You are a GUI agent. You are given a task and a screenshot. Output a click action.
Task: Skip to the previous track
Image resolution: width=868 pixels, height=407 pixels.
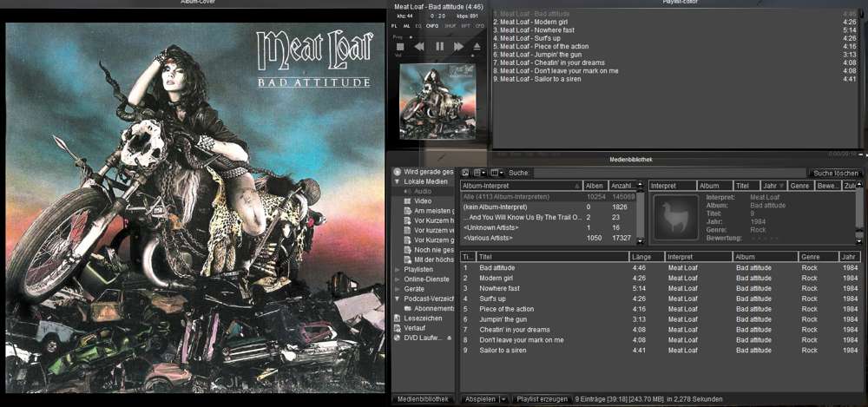point(419,46)
